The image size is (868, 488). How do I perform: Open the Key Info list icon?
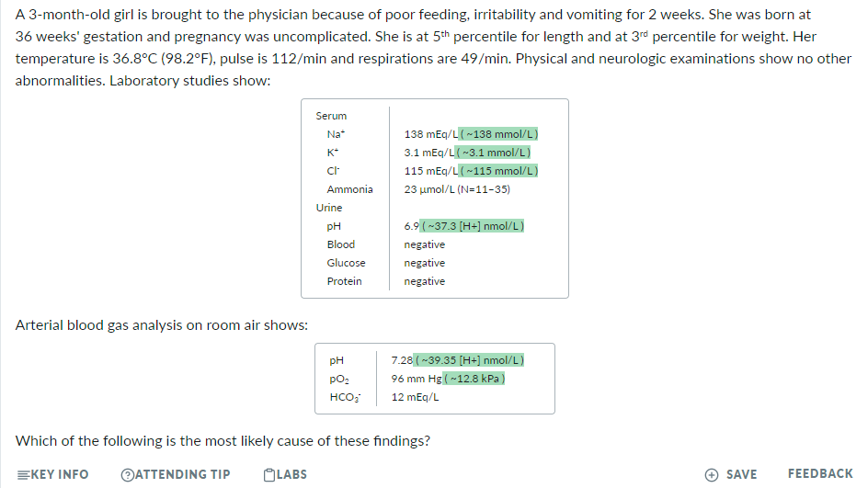22,474
